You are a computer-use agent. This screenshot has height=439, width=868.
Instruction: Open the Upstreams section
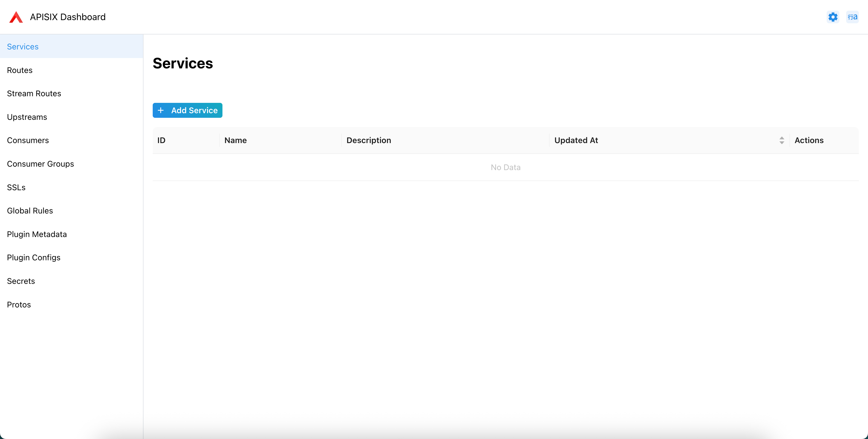[x=27, y=117]
